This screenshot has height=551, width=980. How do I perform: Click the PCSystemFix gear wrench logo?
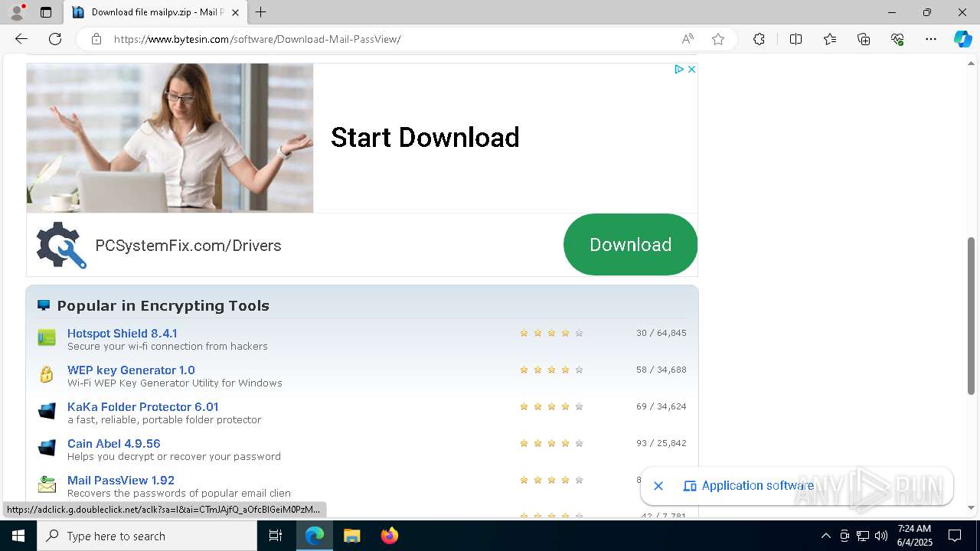(61, 245)
